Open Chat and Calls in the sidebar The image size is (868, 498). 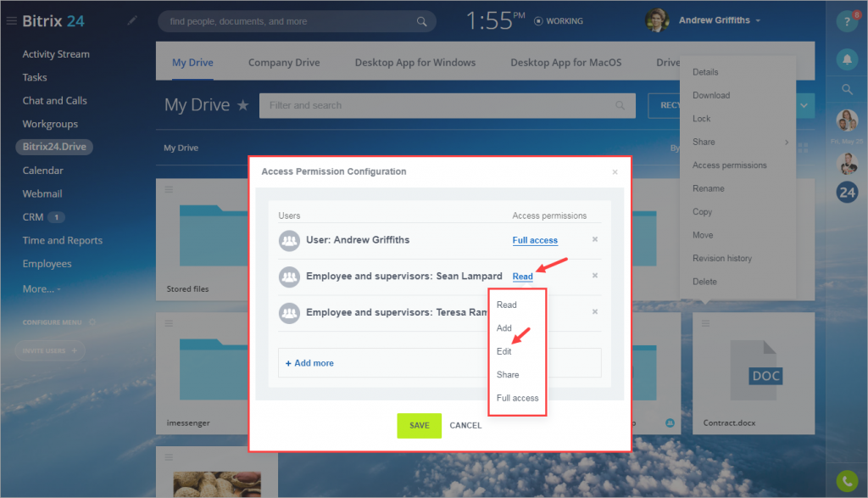(x=54, y=100)
